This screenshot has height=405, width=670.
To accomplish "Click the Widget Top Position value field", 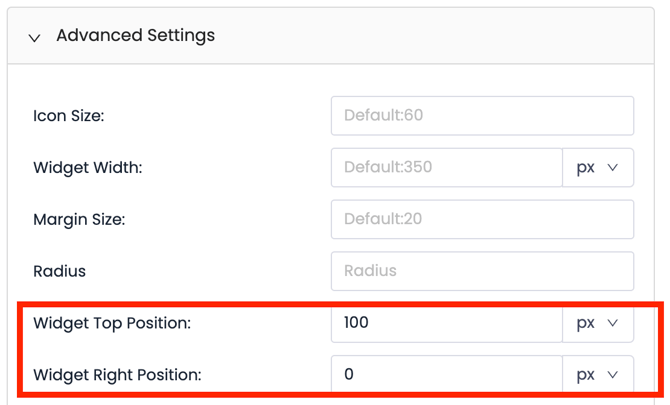I will point(446,323).
